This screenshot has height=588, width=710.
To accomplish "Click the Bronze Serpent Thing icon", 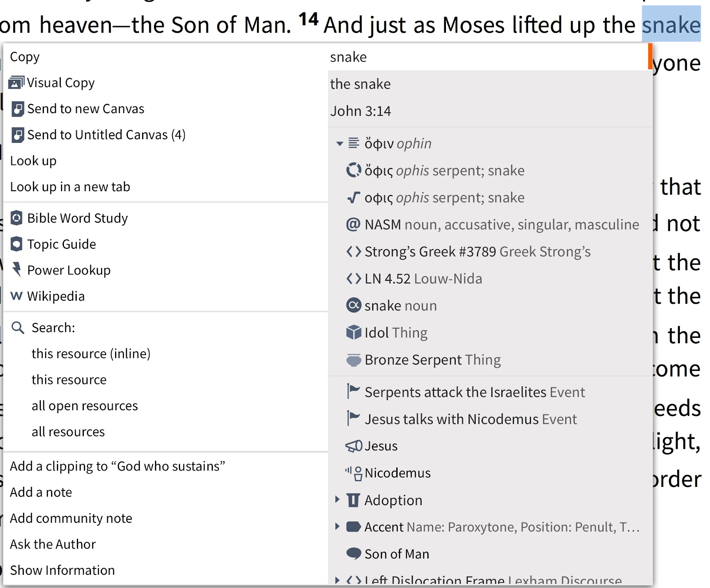I will [354, 360].
